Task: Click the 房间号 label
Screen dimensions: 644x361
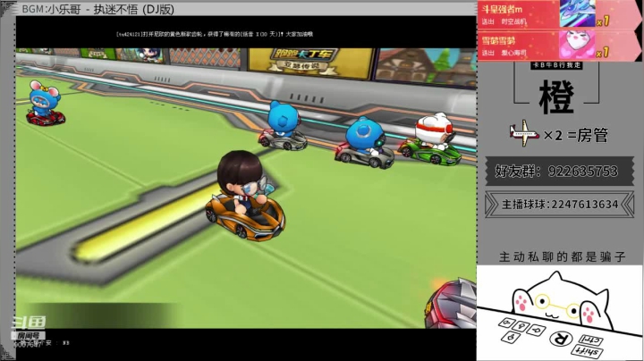Action: [x=29, y=336]
